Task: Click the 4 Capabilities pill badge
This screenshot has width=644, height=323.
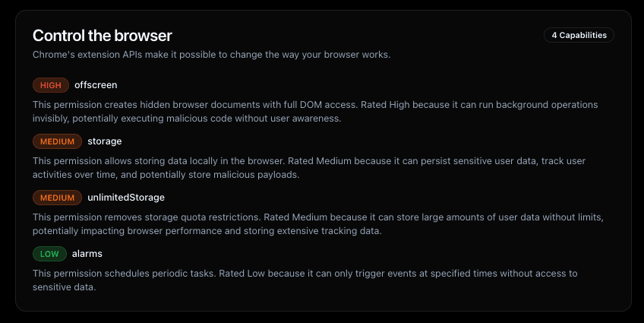Action: (579, 35)
